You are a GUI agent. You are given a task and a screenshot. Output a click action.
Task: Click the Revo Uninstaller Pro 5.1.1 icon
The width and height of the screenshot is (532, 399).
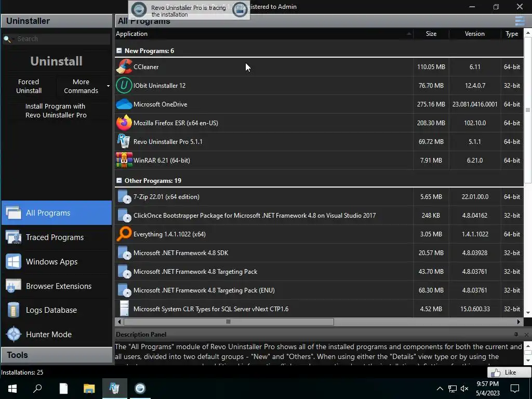pyautogui.click(x=124, y=141)
